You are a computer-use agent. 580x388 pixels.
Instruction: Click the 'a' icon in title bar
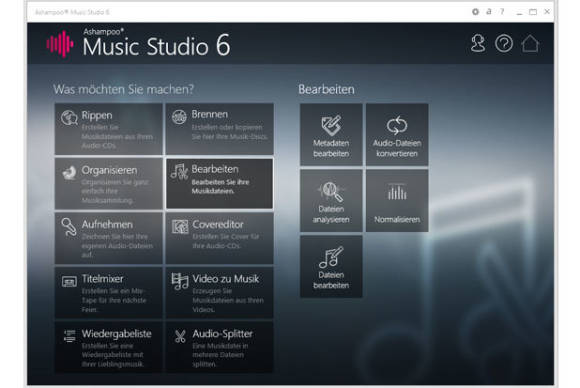tap(489, 12)
